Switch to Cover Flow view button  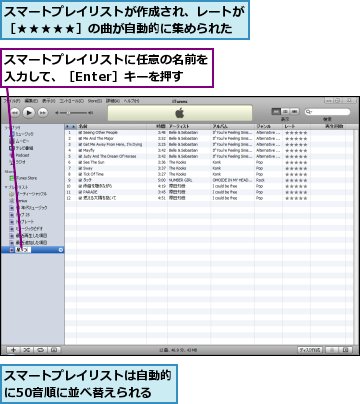point(295,112)
